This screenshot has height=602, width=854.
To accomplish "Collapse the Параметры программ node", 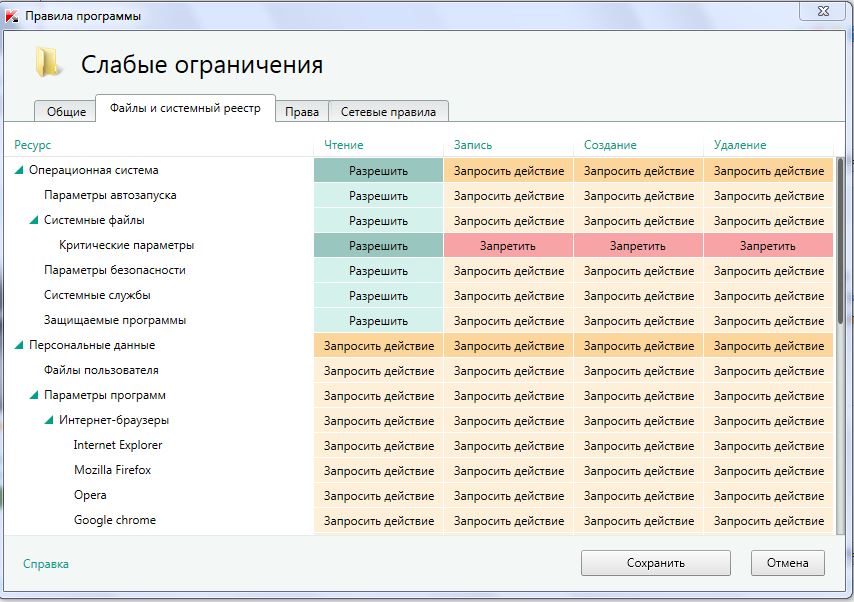I will coord(34,396).
